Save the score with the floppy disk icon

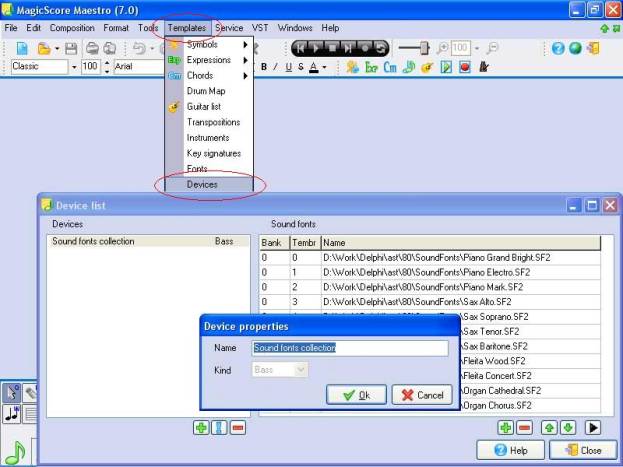point(71,48)
